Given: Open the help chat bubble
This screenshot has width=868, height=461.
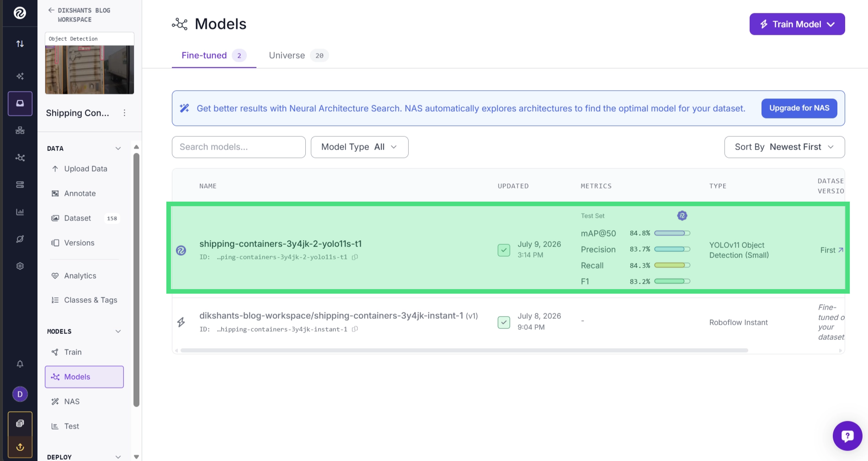Looking at the screenshot, I should coord(847,436).
